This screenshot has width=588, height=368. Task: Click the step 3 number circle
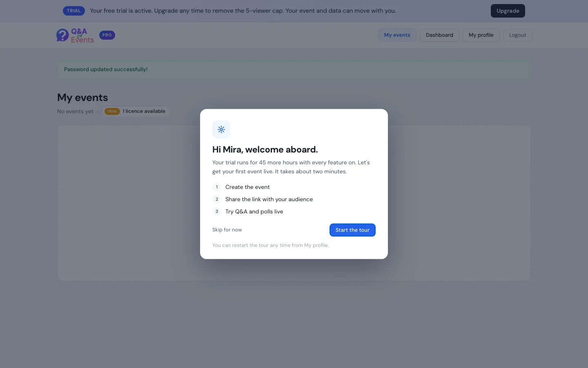point(217,211)
